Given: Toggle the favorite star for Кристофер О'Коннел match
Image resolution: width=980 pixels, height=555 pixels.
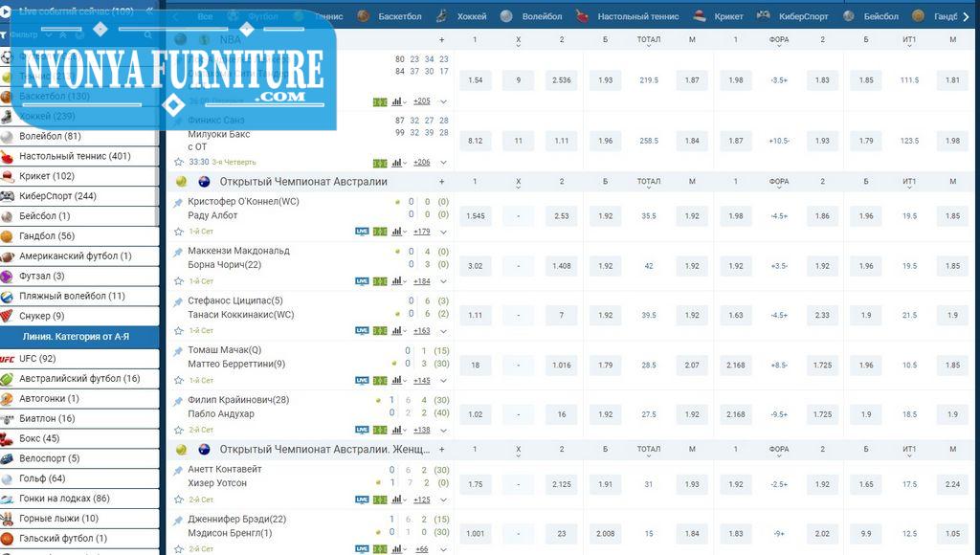Looking at the screenshot, I should pyautogui.click(x=179, y=232).
